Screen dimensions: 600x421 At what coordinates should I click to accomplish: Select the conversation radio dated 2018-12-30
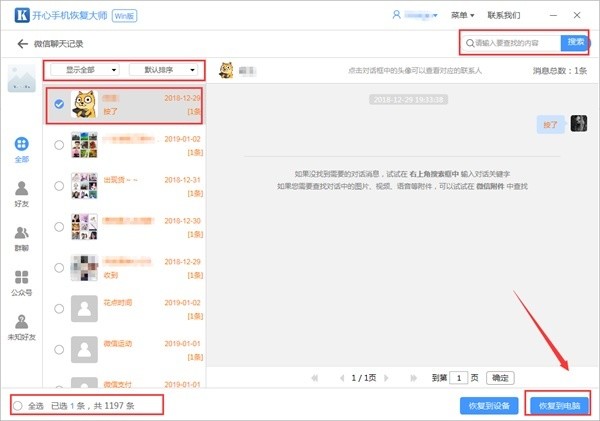click(59, 227)
